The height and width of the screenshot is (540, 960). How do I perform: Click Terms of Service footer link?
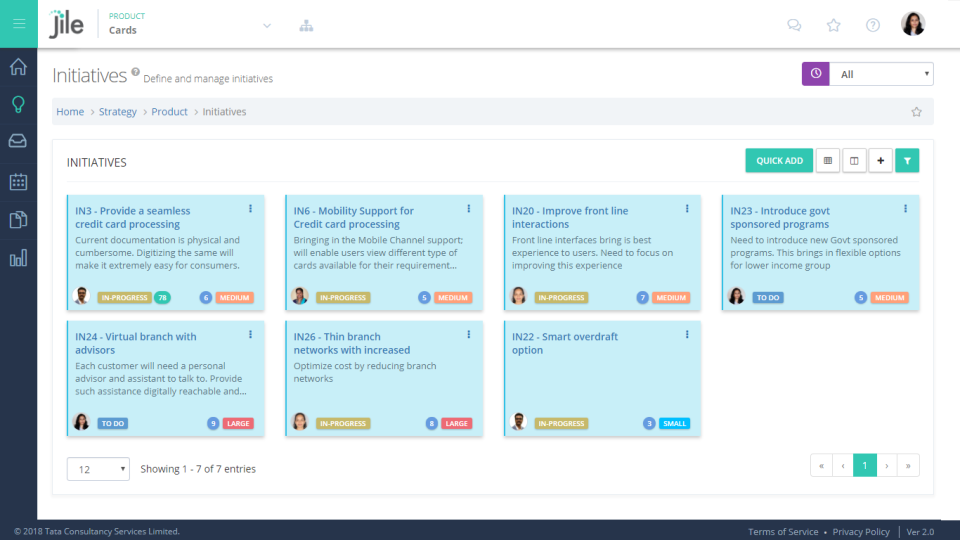tap(783, 531)
